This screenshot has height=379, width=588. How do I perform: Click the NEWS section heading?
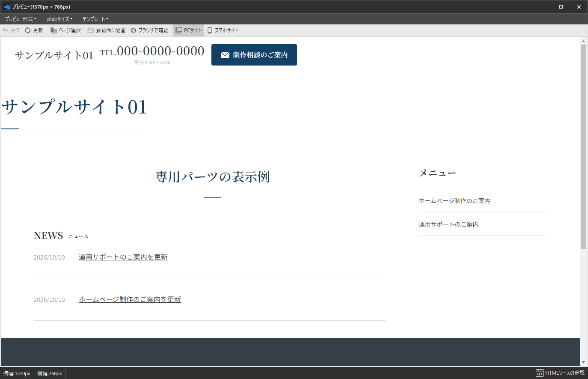click(48, 236)
